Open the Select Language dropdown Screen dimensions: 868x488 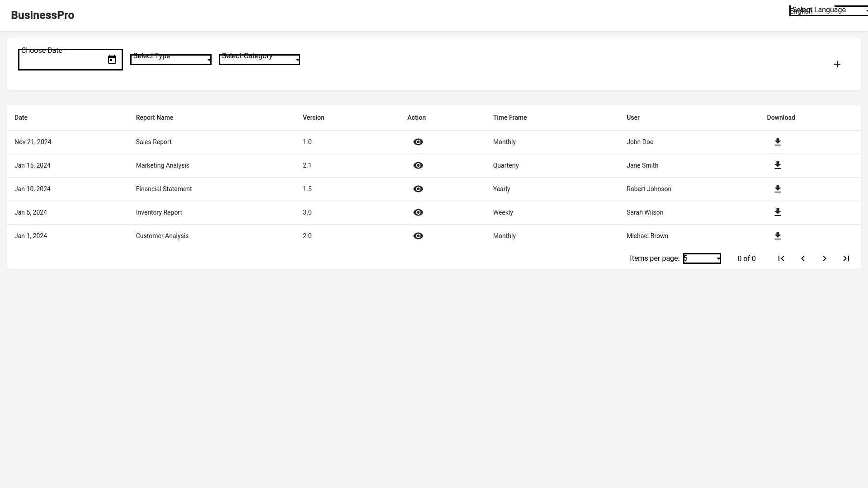coord(828,11)
